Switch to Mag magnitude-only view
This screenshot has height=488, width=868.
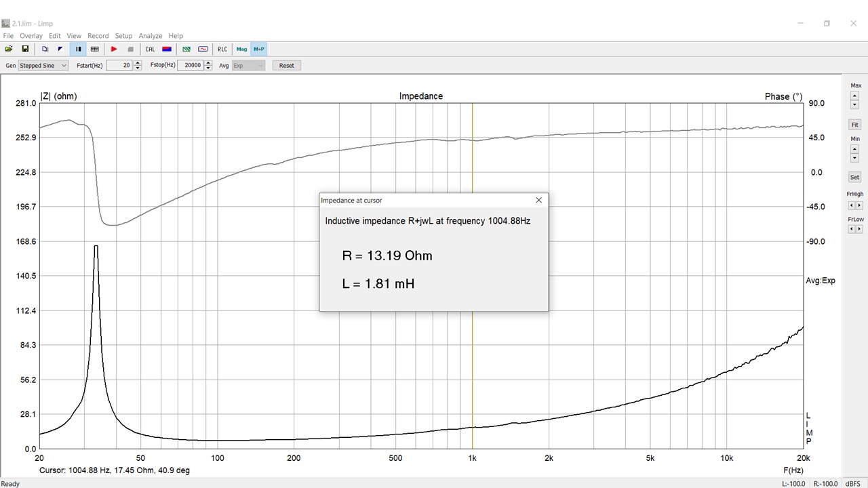tap(241, 49)
